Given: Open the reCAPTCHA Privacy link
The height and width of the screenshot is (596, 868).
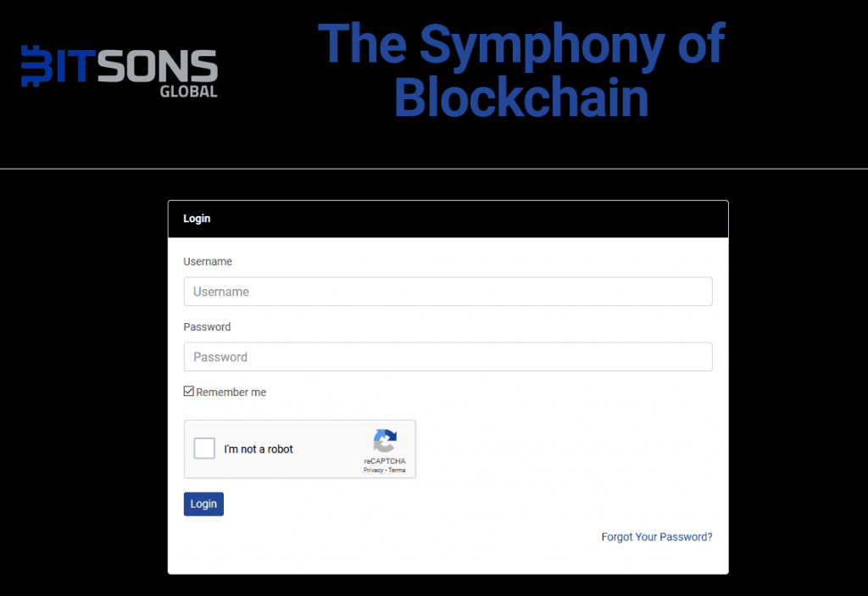Looking at the screenshot, I should coord(373,471).
